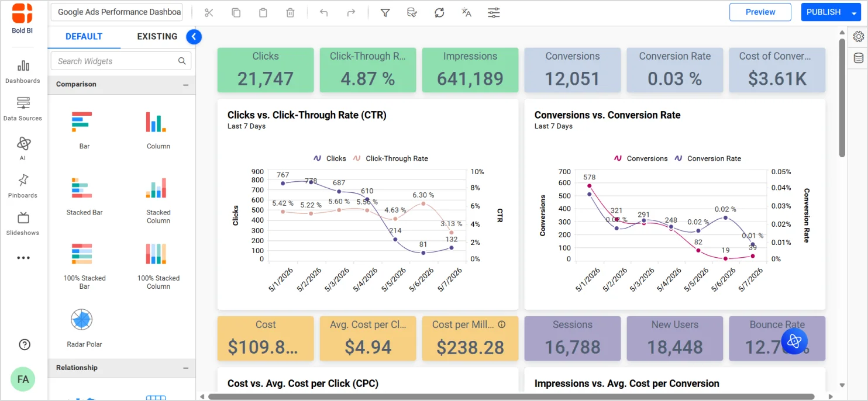This screenshot has width=868, height=401.
Task: Click the Paste clipboard icon
Action: coord(263,12)
